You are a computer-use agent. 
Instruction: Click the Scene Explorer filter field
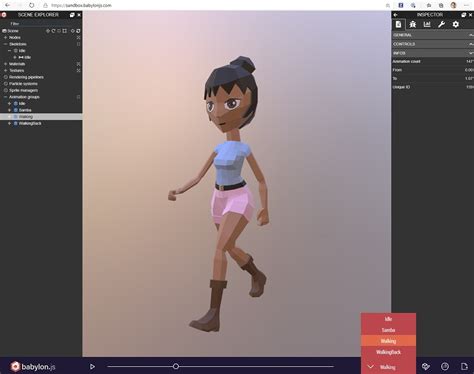[x=41, y=24]
